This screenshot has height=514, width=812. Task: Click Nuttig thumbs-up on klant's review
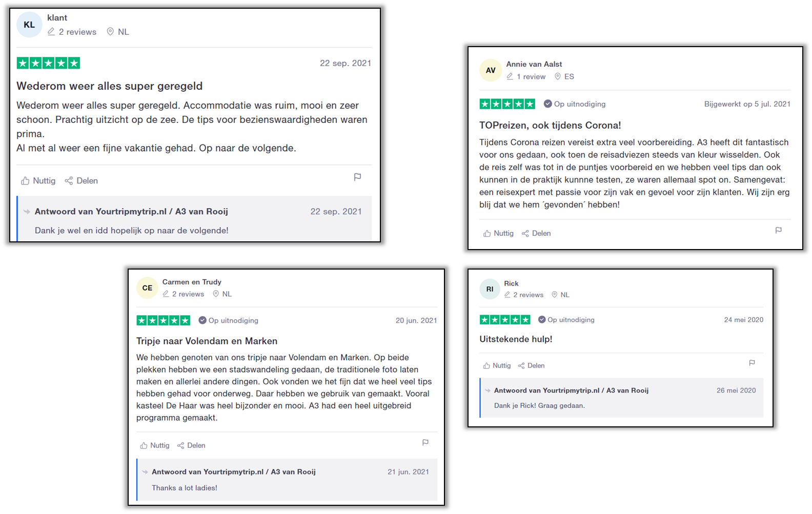click(x=38, y=181)
